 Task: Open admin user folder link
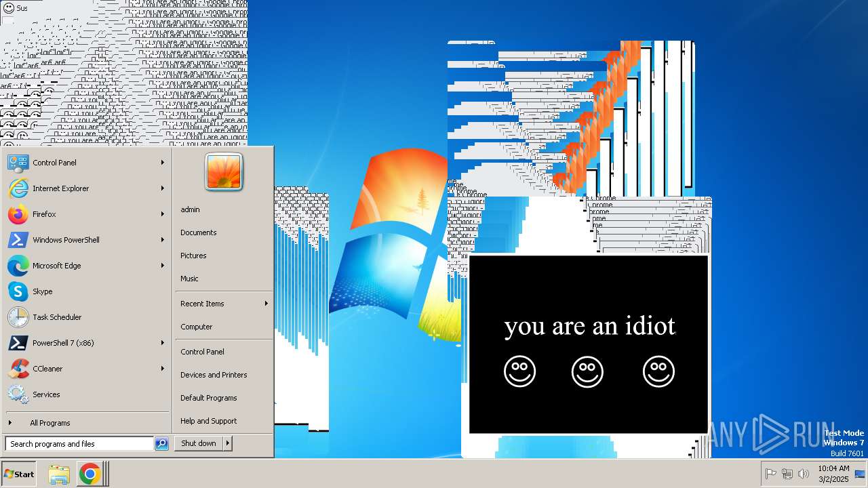190,209
